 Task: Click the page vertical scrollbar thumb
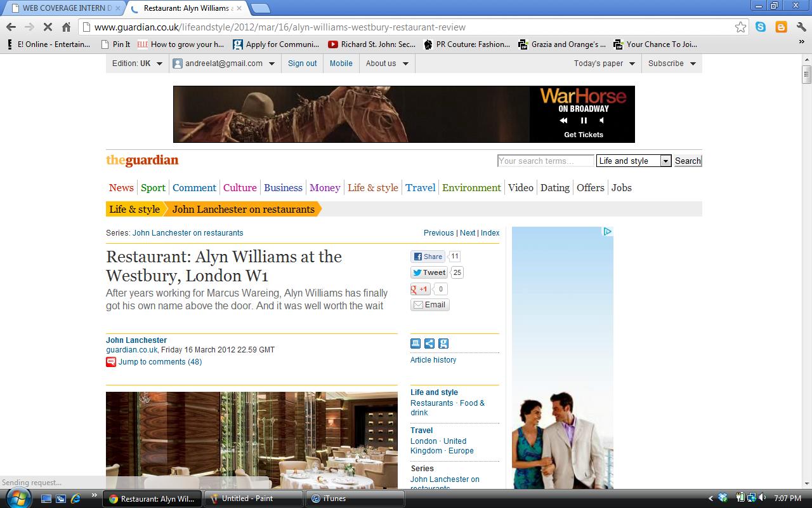[806, 74]
